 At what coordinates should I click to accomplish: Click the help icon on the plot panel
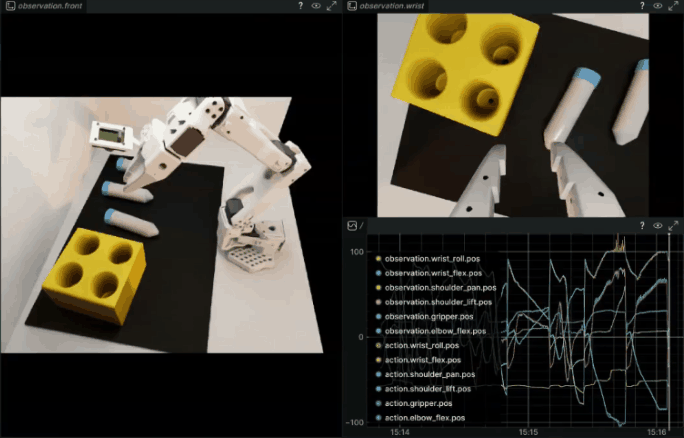tap(642, 226)
